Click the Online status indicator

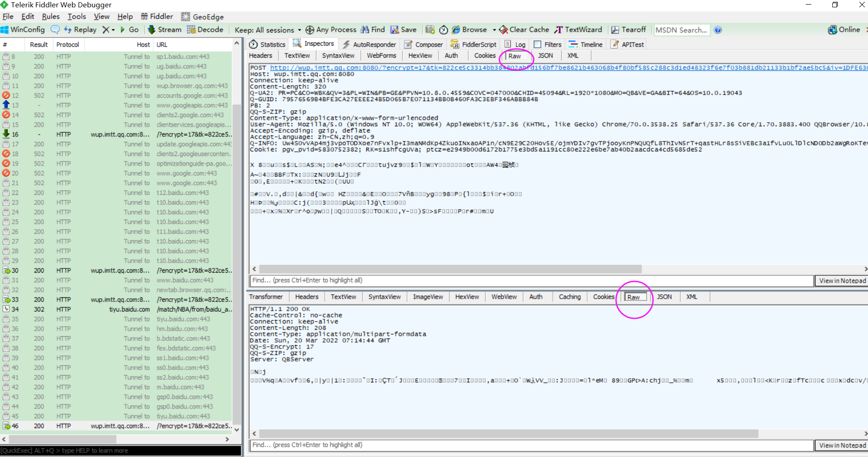click(844, 30)
